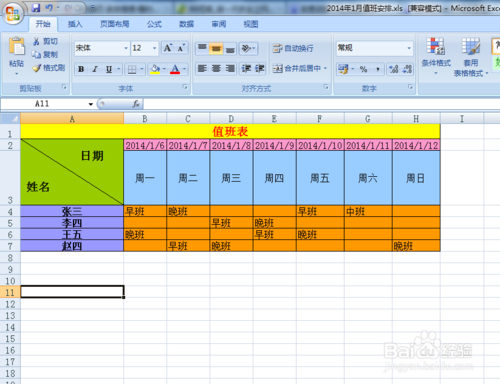This screenshot has height=384, width=500.
Task: Toggle italic formatting
Action: pos(95,69)
